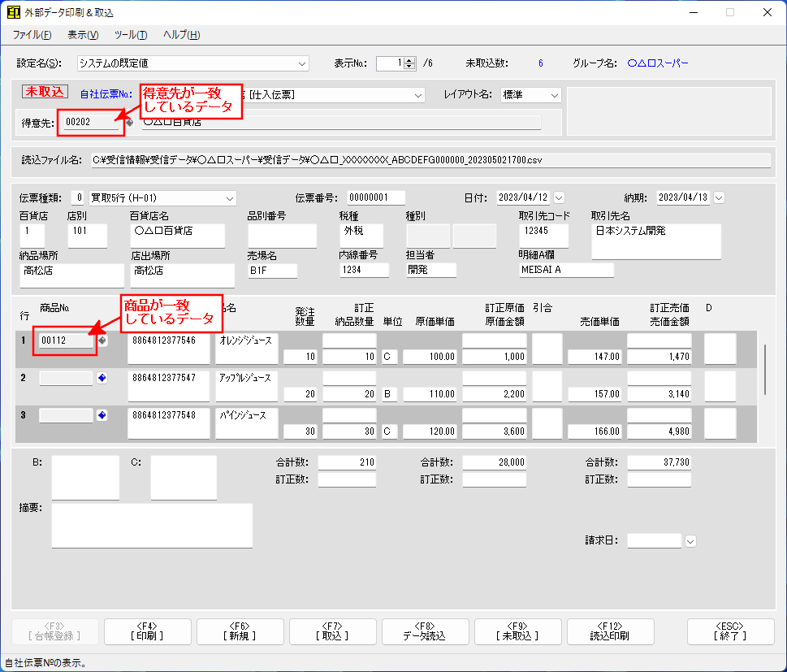787x672 pixels.
Task: Click the 未取込 status label
Action: click(45, 92)
